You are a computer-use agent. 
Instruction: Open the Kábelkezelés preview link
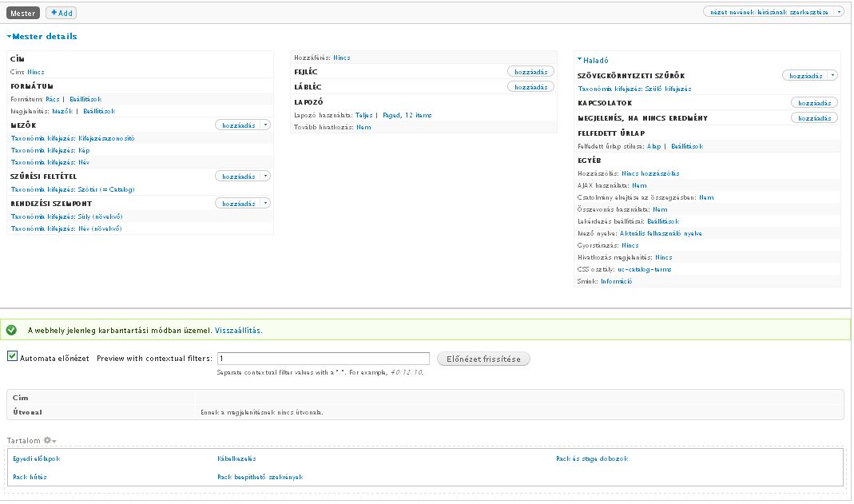[236, 459]
